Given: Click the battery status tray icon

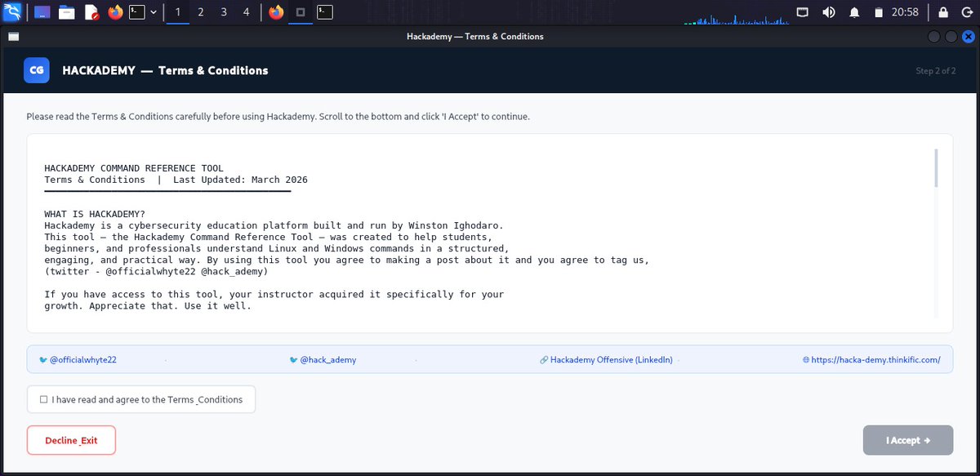Looking at the screenshot, I should (879, 12).
